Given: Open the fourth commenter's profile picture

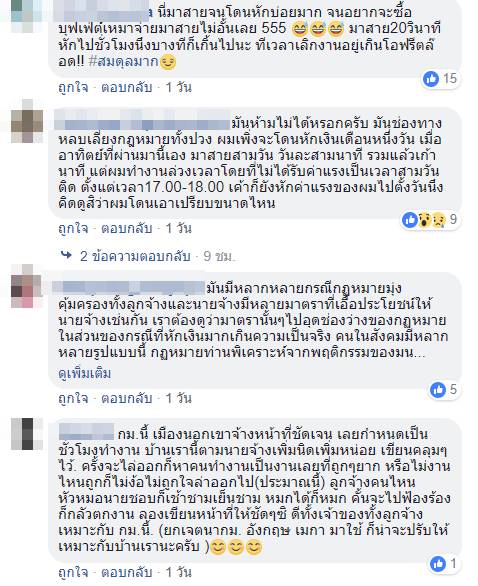Looking at the screenshot, I should pyautogui.click(x=27, y=434).
